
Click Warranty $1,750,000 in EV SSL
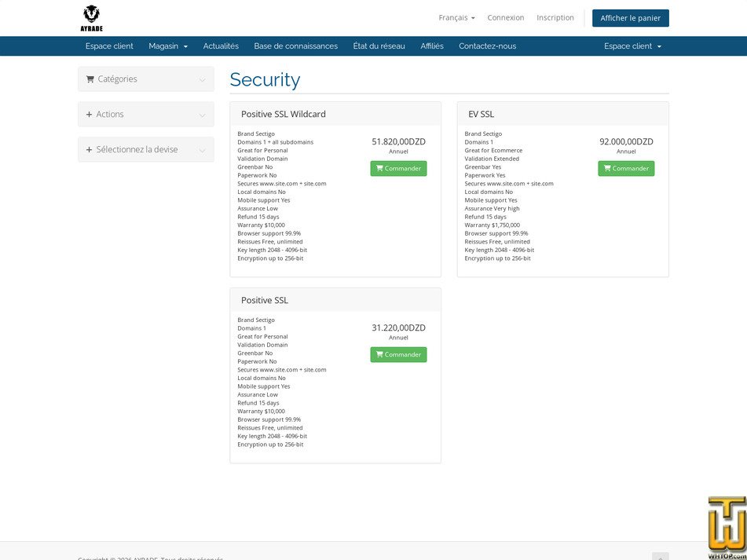point(493,225)
